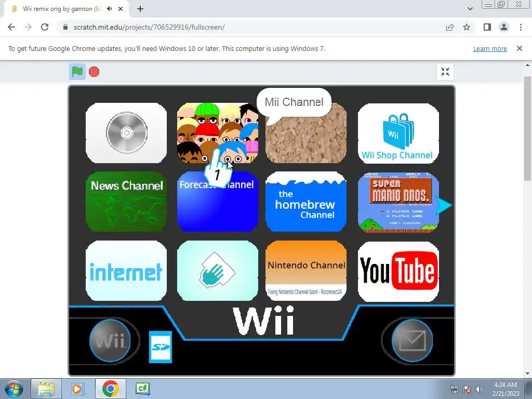Launch the Forecast Channel tile
Viewport: 532px width, 399px height.
pyautogui.click(x=218, y=202)
